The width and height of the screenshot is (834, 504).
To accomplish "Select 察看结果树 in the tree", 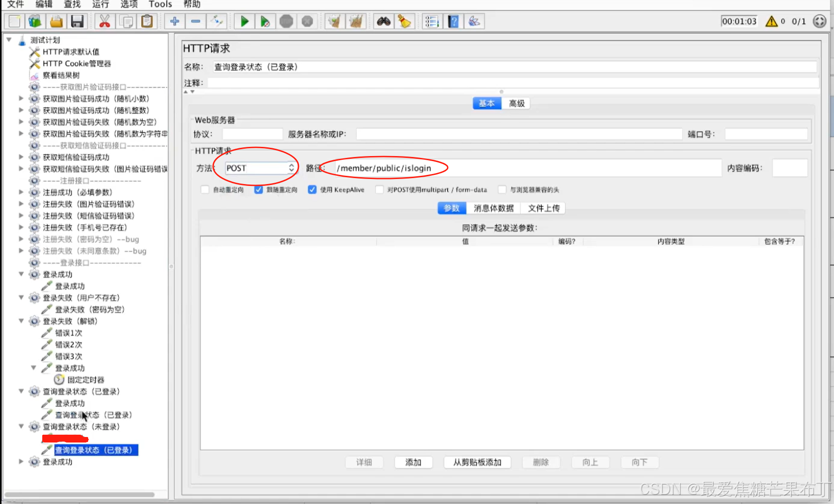I will coord(61,75).
